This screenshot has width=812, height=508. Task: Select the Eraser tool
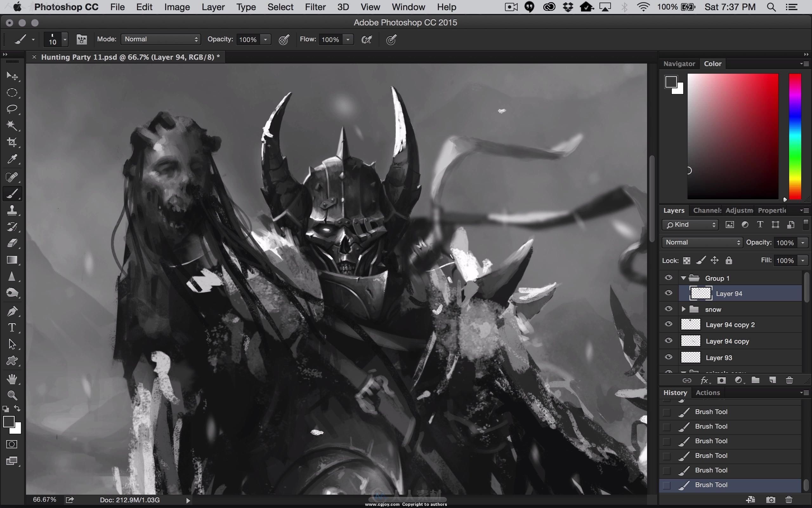(12, 243)
